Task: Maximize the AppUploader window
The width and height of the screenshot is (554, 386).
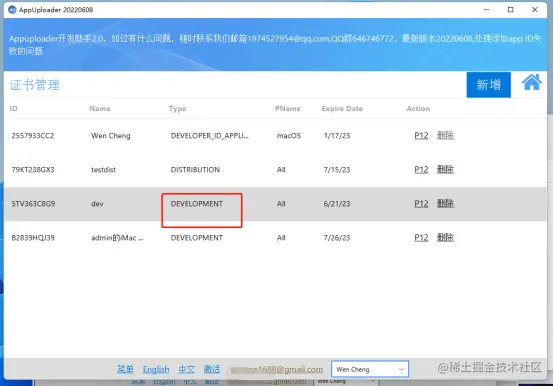Action: (511, 10)
